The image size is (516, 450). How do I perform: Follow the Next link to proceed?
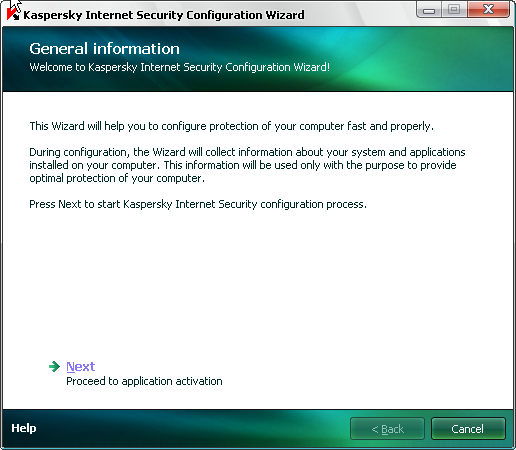(81, 367)
